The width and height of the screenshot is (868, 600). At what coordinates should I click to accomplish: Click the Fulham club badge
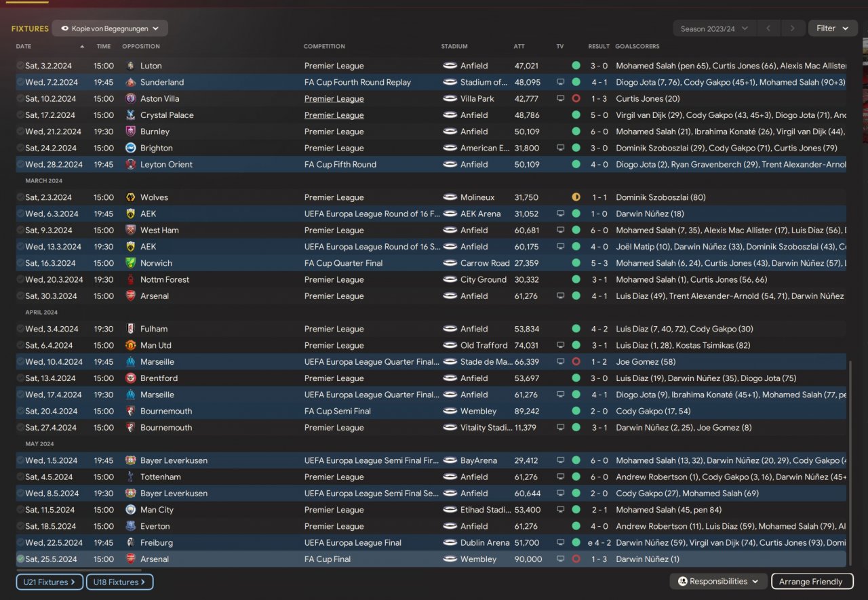click(x=131, y=329)
